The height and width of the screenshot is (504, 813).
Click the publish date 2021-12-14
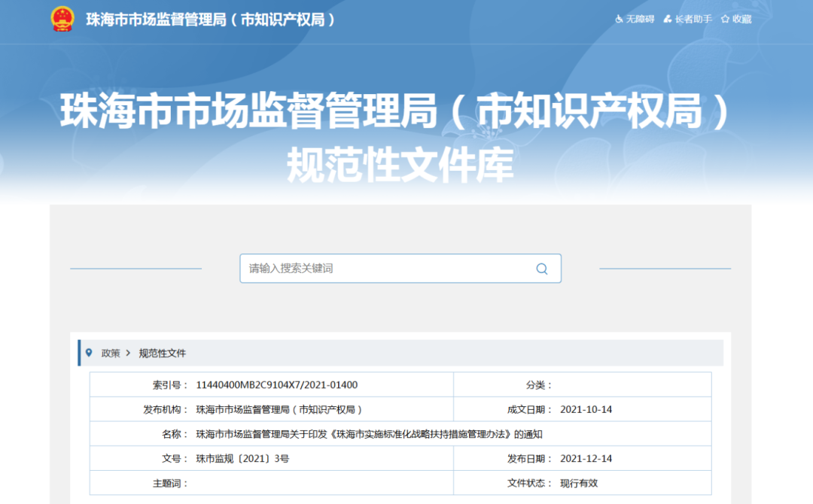coord(586,459)
